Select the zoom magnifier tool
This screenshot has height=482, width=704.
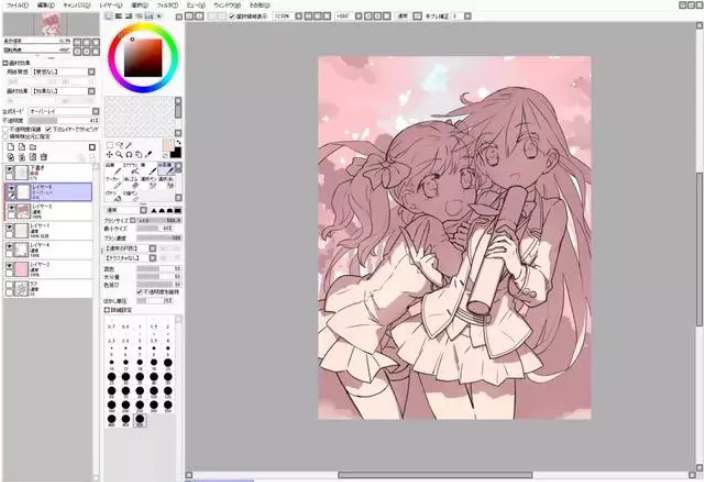pos(119,154)
